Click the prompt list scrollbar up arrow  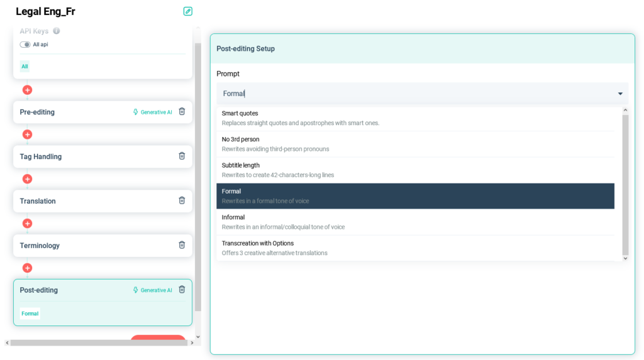625,110
